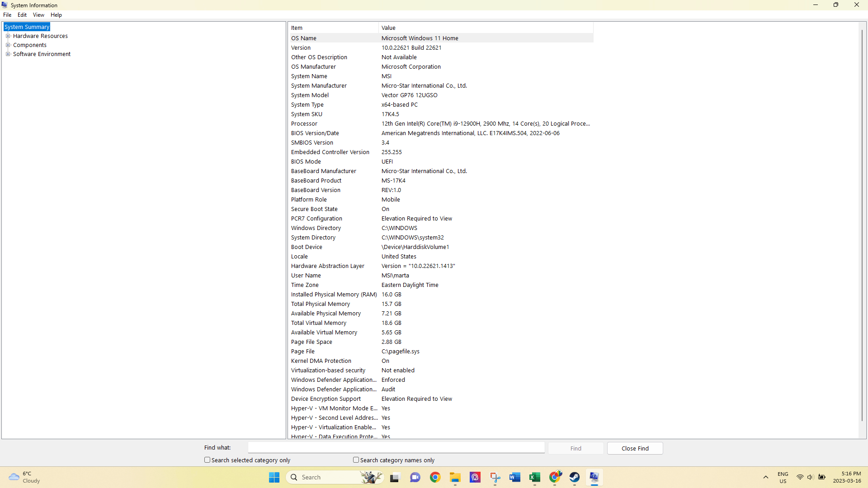The height and width of the screenshot is (488, 868).
Task: Switch to Microsoft Word in the taskbar
Action: click(x=514, y=477)
